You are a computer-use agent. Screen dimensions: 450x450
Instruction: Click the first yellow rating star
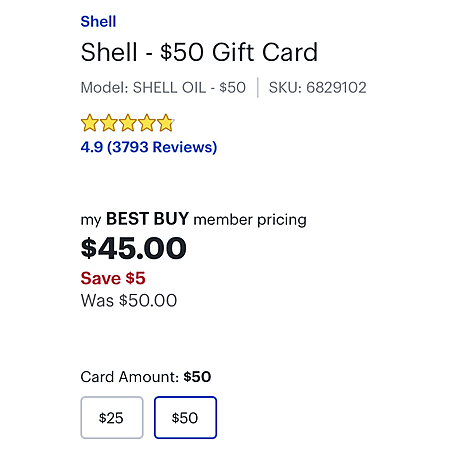click(89, 123)
